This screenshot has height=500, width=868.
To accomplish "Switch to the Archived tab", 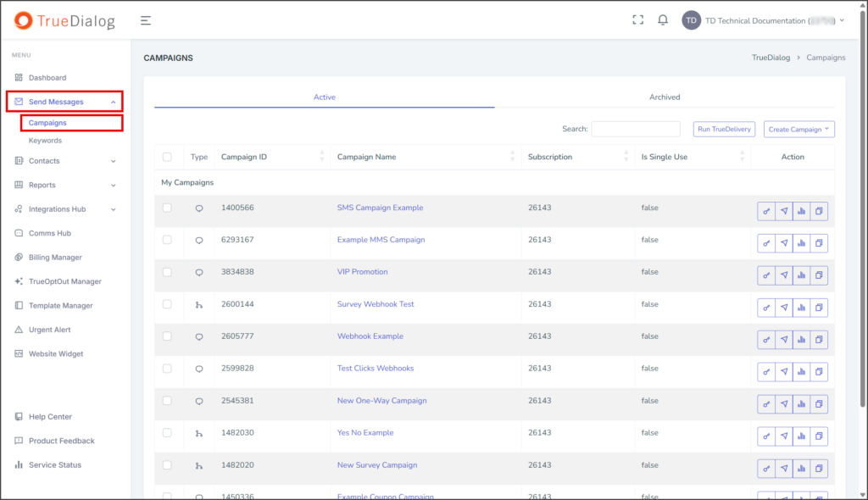I will point(665,97).
